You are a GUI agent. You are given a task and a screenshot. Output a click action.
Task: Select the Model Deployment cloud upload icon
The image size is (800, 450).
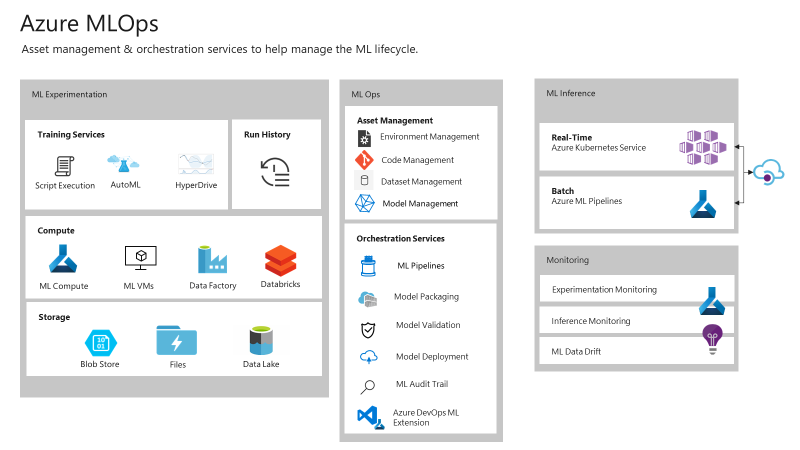tap(369, 357)
